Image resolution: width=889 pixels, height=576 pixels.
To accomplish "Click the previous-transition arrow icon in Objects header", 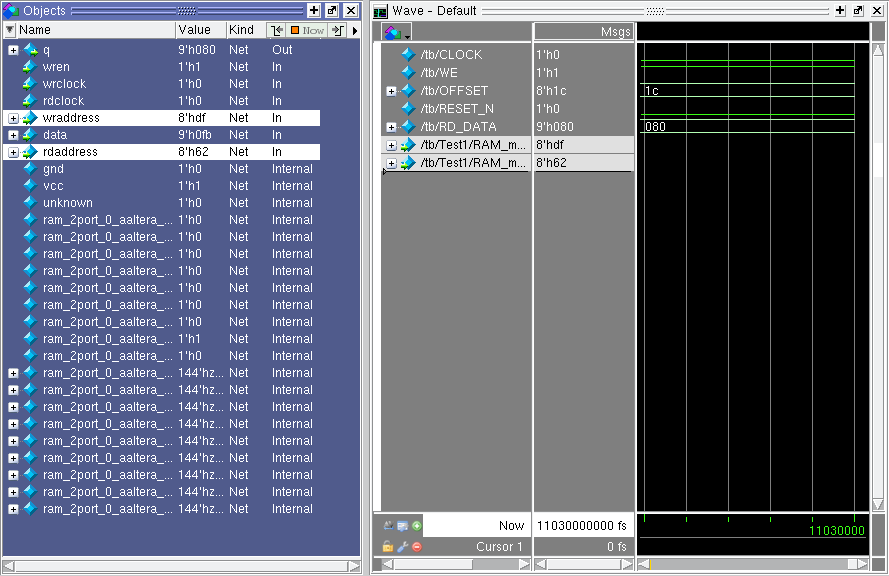I will tap(277, 30).
